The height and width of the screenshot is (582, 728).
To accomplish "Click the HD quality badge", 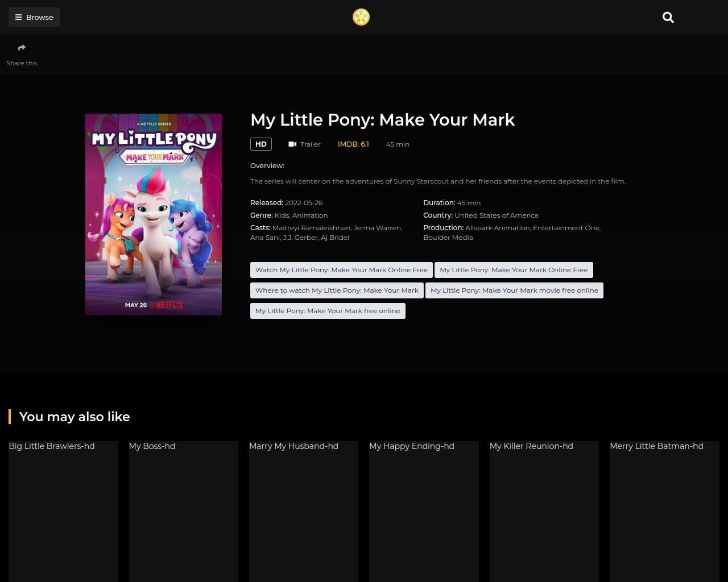I will click(261, 144).
